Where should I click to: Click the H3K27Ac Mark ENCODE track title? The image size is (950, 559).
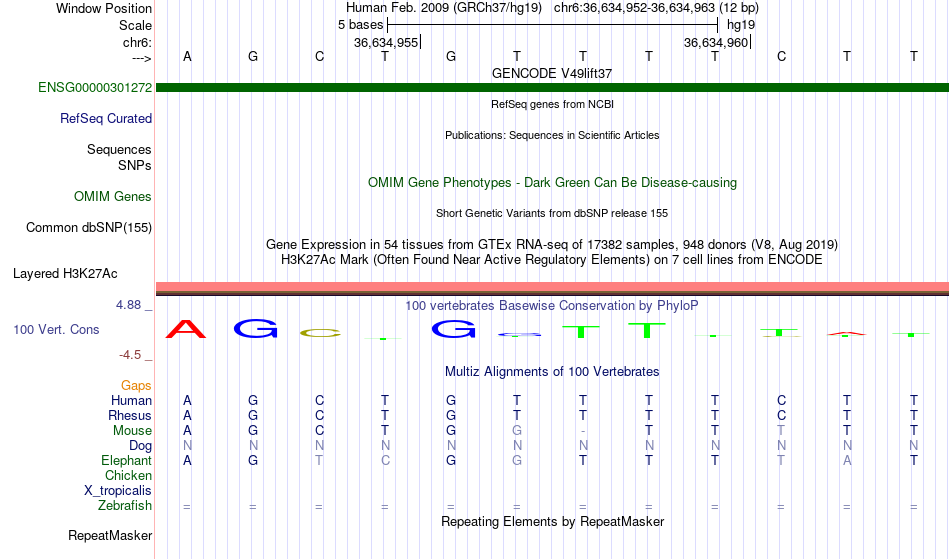coord(552,260)
